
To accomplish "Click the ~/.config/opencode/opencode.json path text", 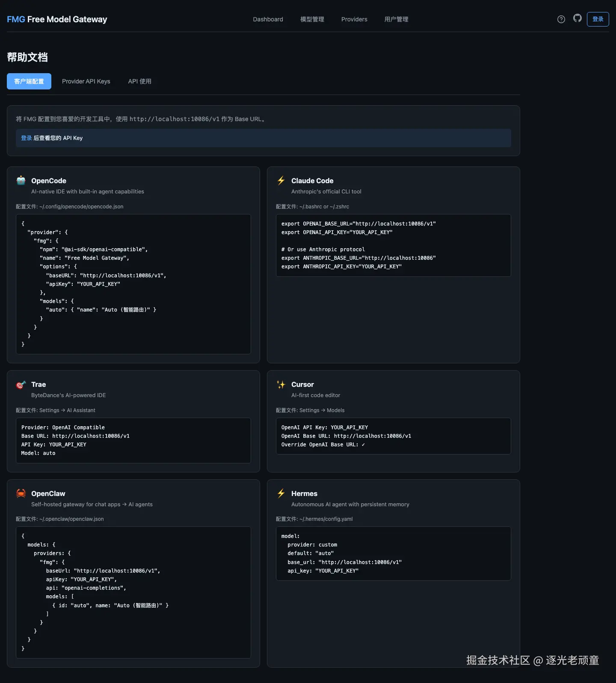I will (81, 207).
